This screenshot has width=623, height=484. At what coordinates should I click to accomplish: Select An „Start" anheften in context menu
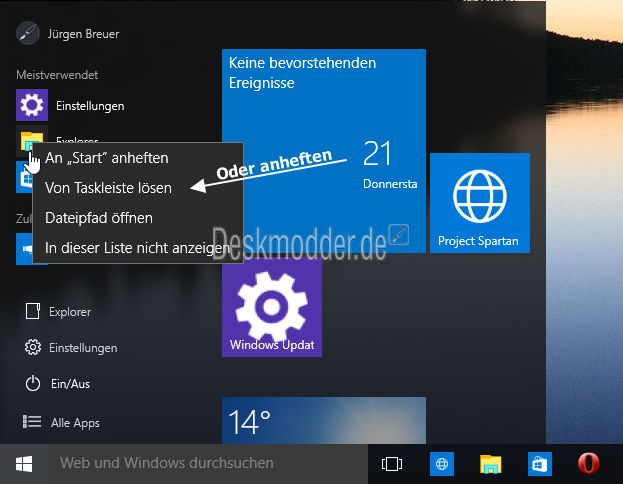click(x=137, y=158)
